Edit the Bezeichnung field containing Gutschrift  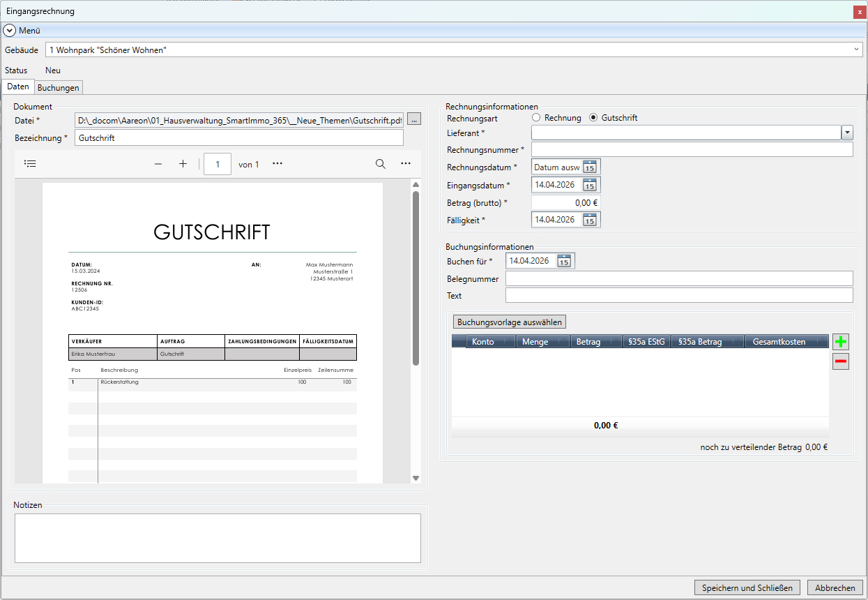[238, 137]
